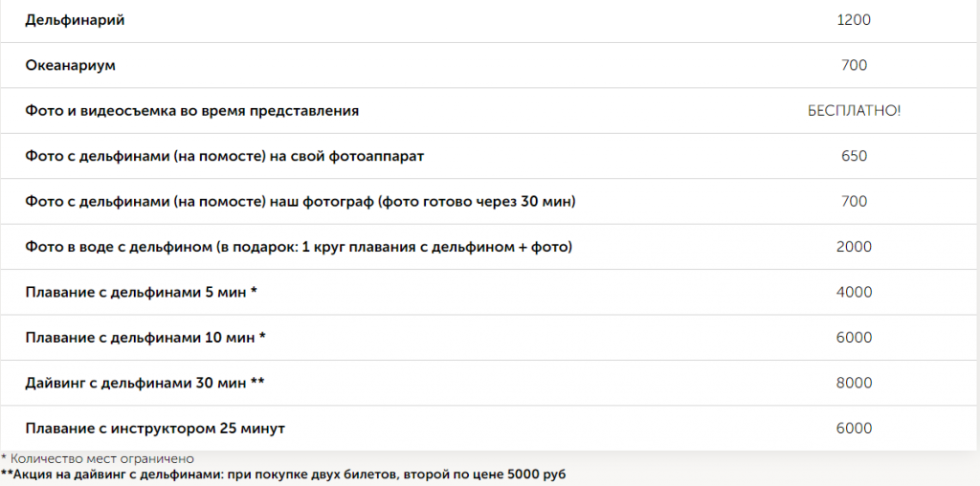Select the price 700 for Океанариум
980x486 pixels.
click(853, 65)
